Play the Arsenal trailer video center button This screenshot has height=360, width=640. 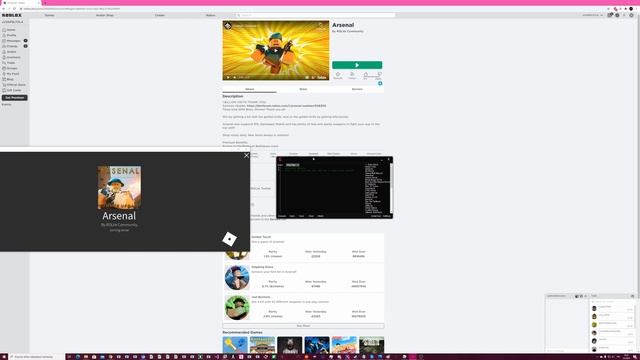tap(276, 51)
